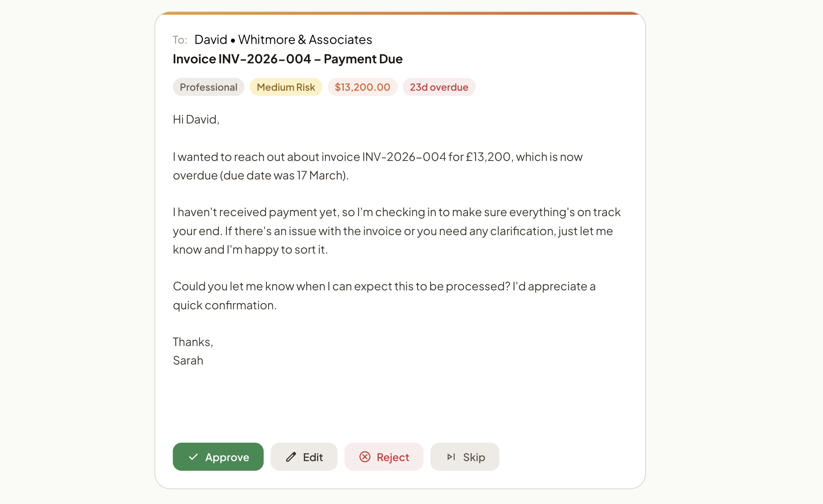Toggle the 23d overdue status badge

[439, 87]
